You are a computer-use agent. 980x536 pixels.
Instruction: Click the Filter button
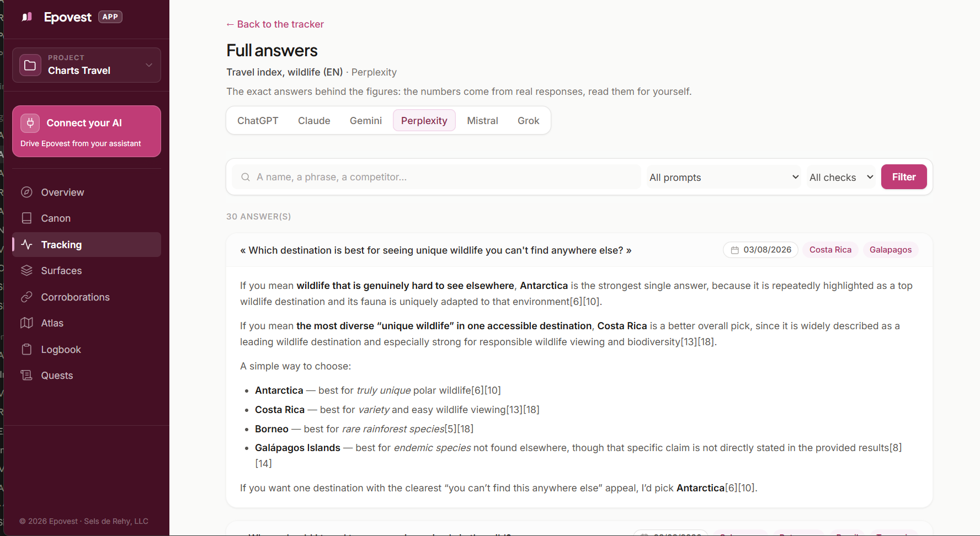click(x=904, y=177)
